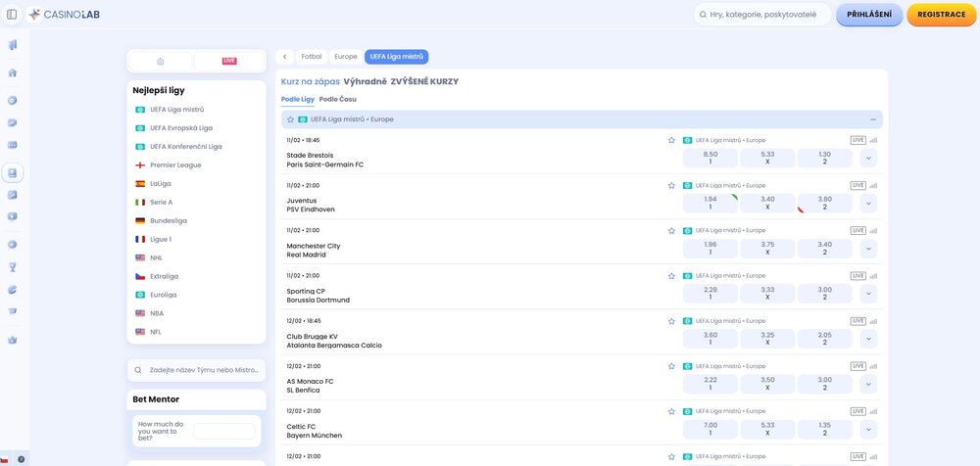Favorite the Juventus vs PSV Eindhoven match
Viewport: 980px width, 466px height.
click(x=671, y=185)
